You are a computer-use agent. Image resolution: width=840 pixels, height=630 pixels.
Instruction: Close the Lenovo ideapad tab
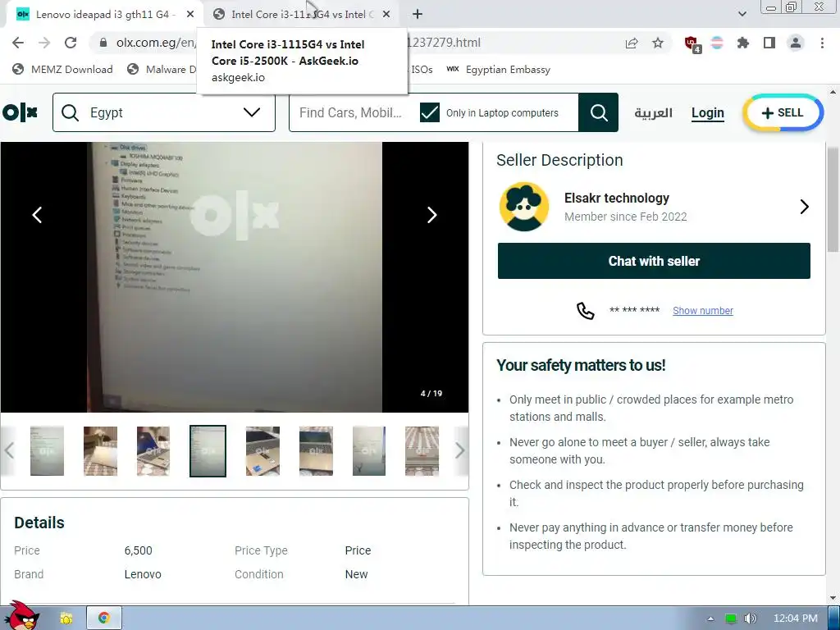pyautogui.click(x=190, y=15)
